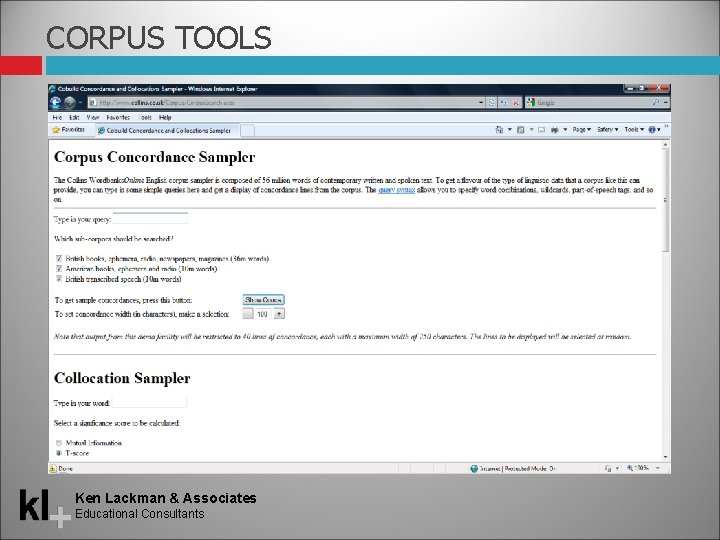Image resolution: width=720 pixels, height=540 pixels.
Task: Click the Refresh page icon
Action: point(504,103)
